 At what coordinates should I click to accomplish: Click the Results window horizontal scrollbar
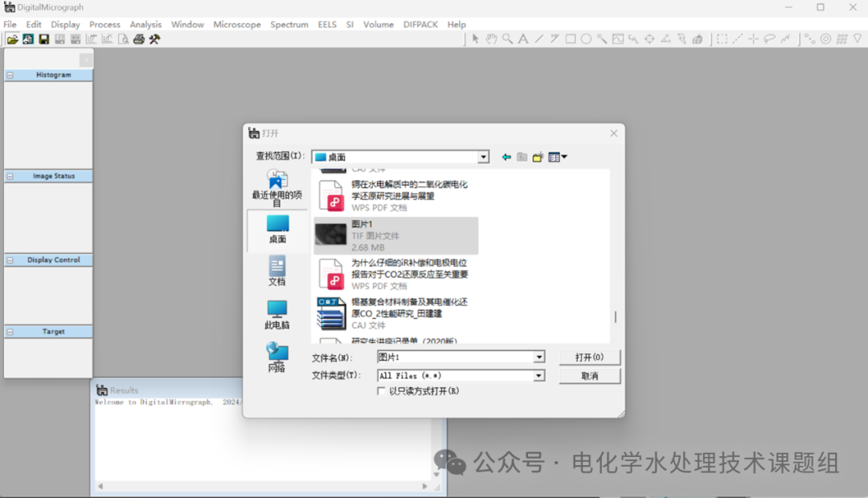click(x=262, y=487)
